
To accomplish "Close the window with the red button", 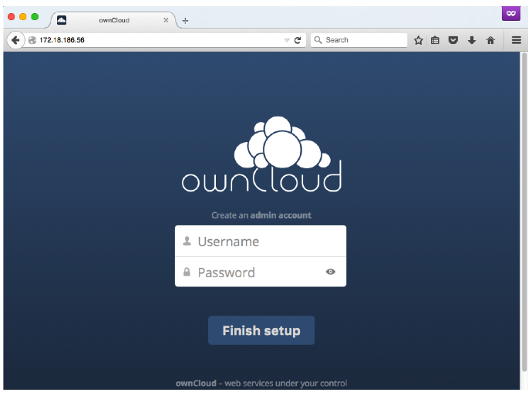I will pyautogui.click(x=12, y=17).
